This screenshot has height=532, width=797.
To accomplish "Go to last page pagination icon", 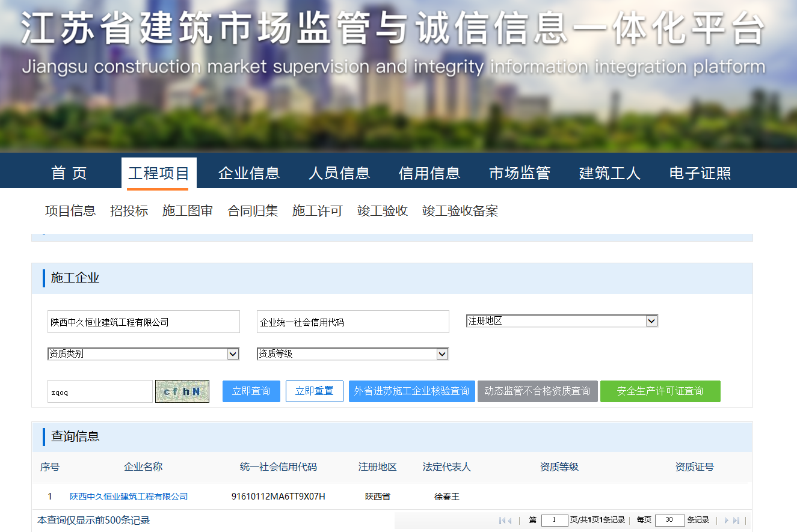I will click(x=736, y=520).
